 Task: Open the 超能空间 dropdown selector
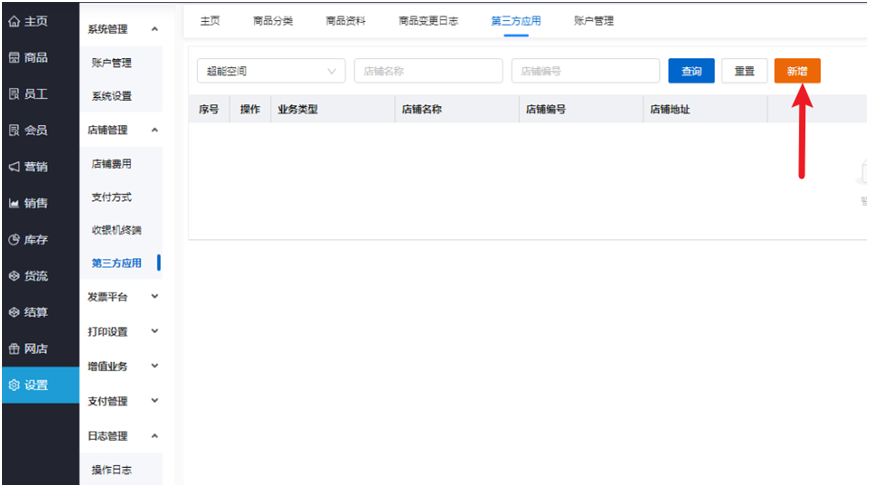click(x=271, y=71)
